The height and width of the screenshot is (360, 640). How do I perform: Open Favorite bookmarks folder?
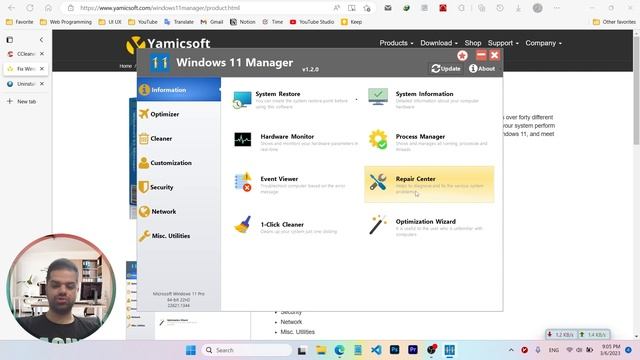pyautogui.click(x=20, y=22)
